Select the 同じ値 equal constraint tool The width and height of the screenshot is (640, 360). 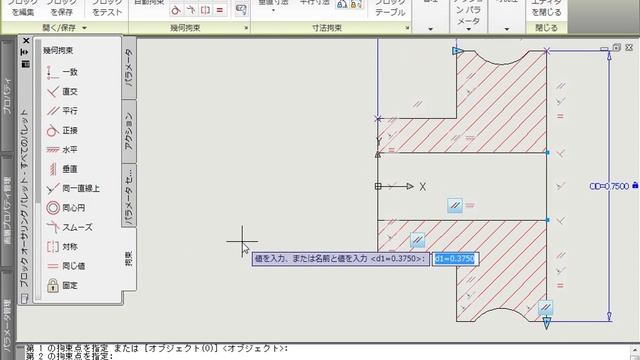tap(66, 266)
